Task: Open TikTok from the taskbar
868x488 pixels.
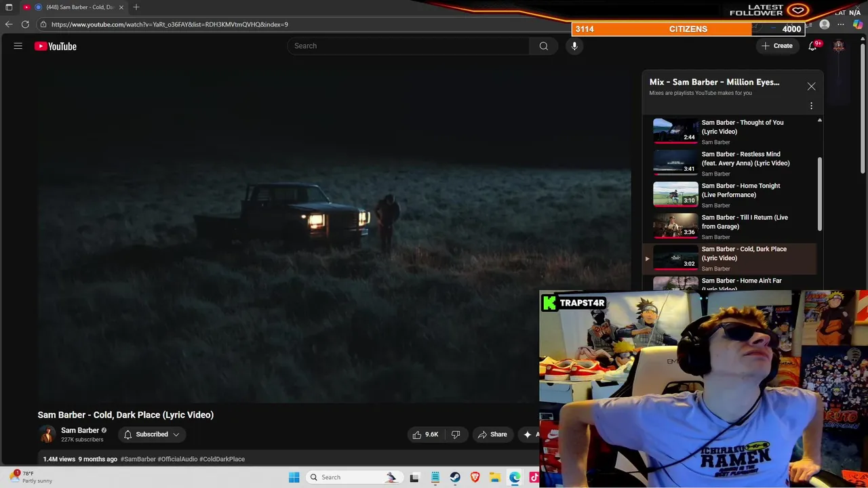Action: click(x=534, y=477)
